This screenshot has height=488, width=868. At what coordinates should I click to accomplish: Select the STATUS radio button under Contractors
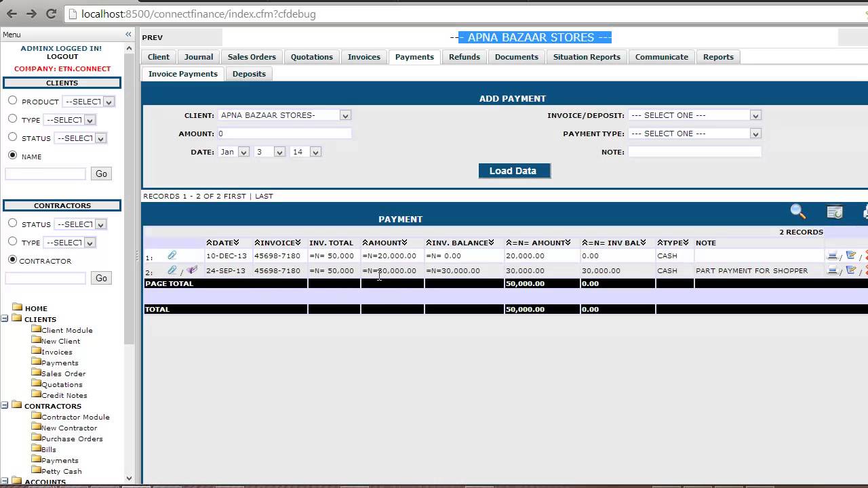point(12,223)
